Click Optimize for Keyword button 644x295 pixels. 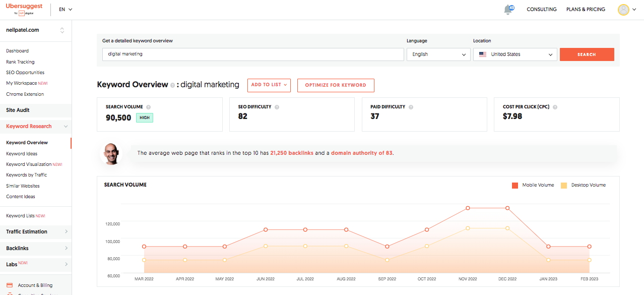tap(336, 85)
